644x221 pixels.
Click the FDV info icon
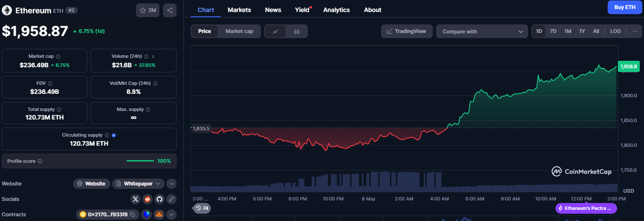click(50, 84)
